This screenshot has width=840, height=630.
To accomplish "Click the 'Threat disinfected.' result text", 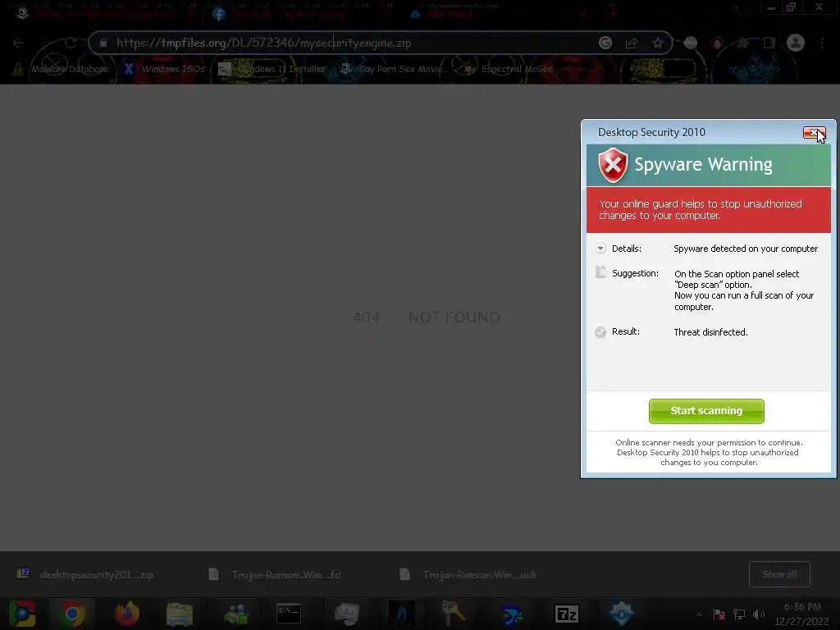I will tap(710, 332).
